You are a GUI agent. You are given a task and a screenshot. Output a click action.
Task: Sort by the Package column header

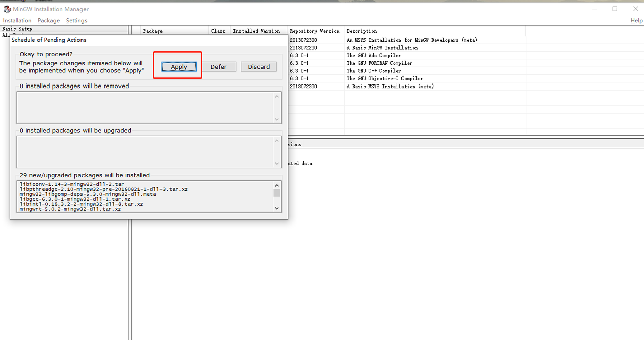(x=175, y=31)
